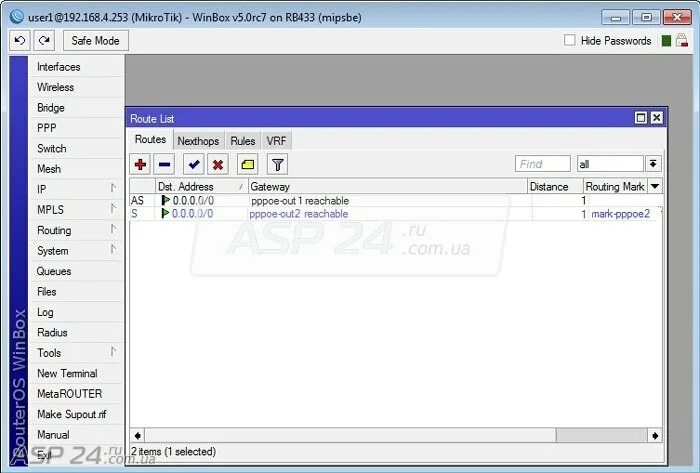Screen dimensions: 700x473
Task: Select the pppoe-out2 reachable route row
Action: point(396,214)
